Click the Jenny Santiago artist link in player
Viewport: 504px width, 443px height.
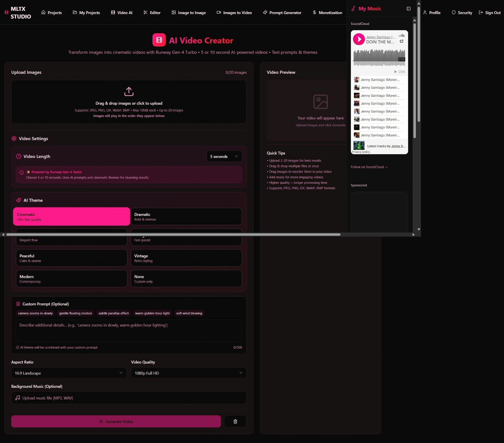tap(381, 37)
